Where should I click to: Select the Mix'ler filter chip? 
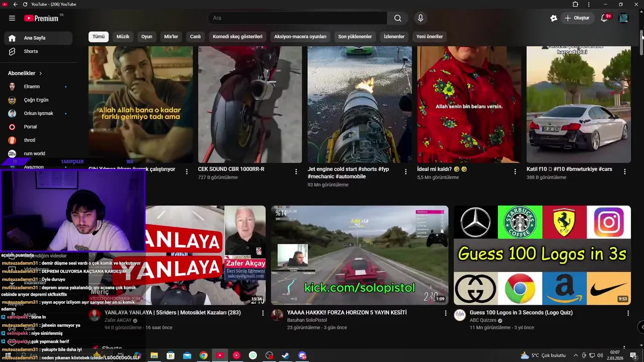[171, 37]
